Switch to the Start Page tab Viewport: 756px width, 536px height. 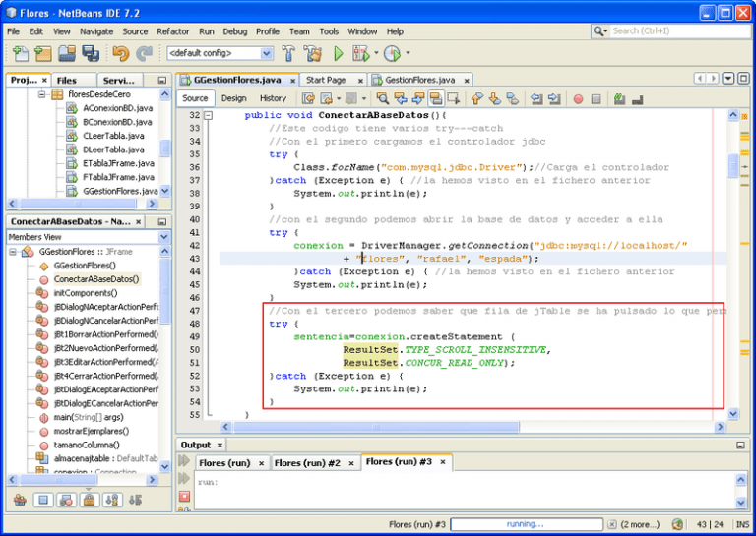(326, 80)
